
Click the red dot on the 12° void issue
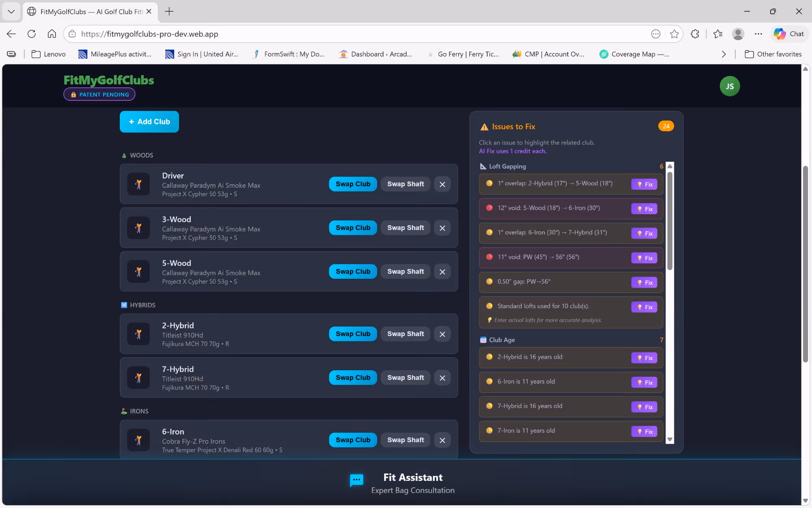(x=489, y=208)
